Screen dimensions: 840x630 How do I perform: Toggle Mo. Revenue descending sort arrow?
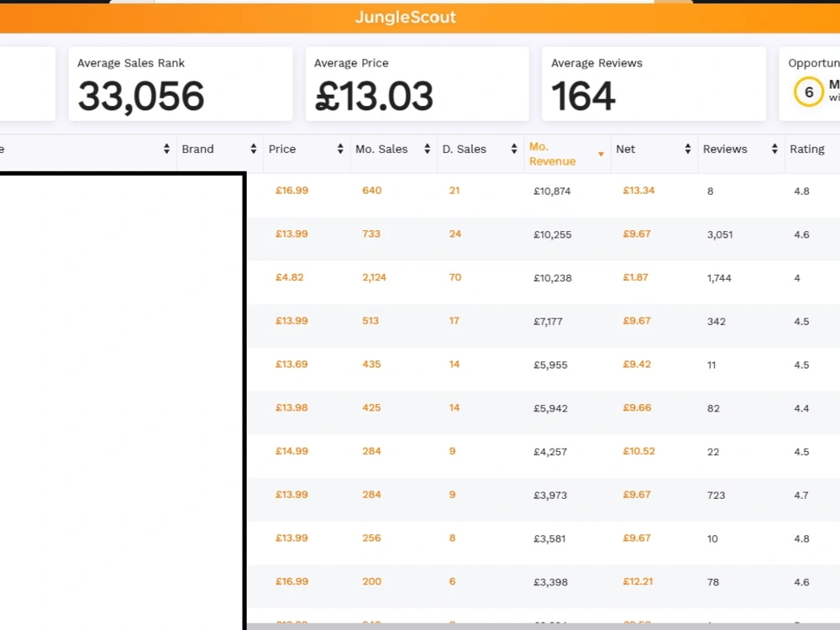tap(601, 155)
